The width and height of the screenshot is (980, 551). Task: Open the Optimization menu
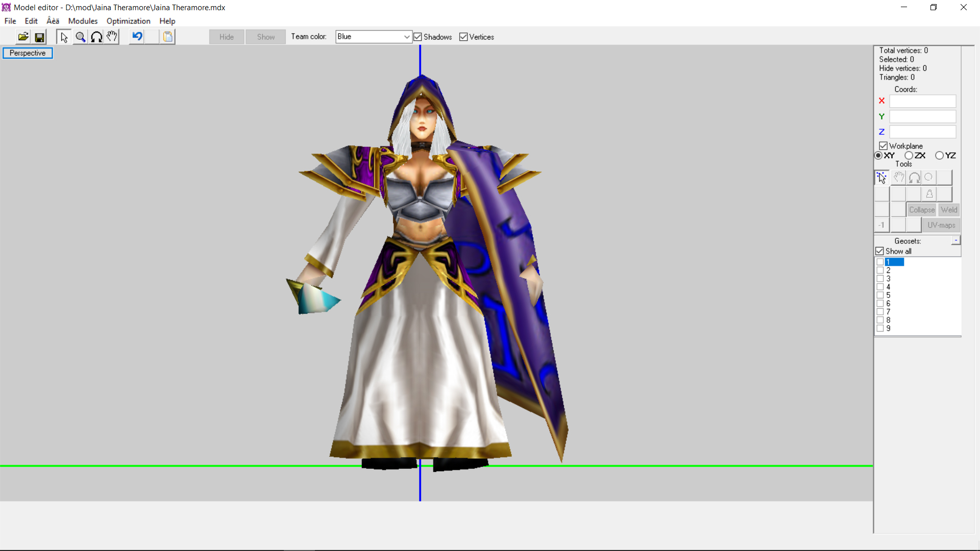pyautogui.click(x=128, y=21)
